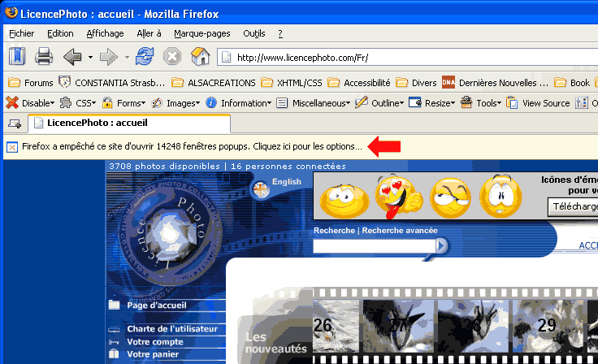This screenshot has height=364, width=598.
Task: Click the heart-eyes tongue emoticon
Action: point(399,197)
